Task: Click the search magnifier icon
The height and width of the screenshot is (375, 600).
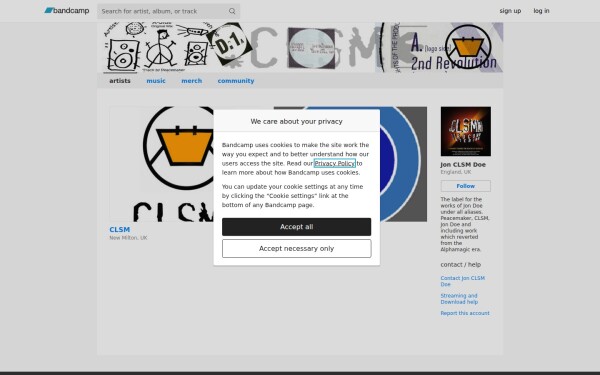Action: (232, 11)
